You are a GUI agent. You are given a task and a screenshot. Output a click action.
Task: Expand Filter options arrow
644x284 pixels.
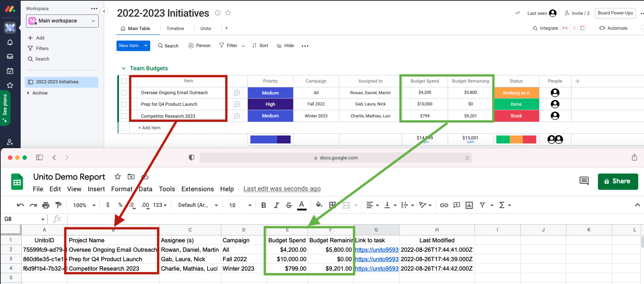click(x=243, y=46)
